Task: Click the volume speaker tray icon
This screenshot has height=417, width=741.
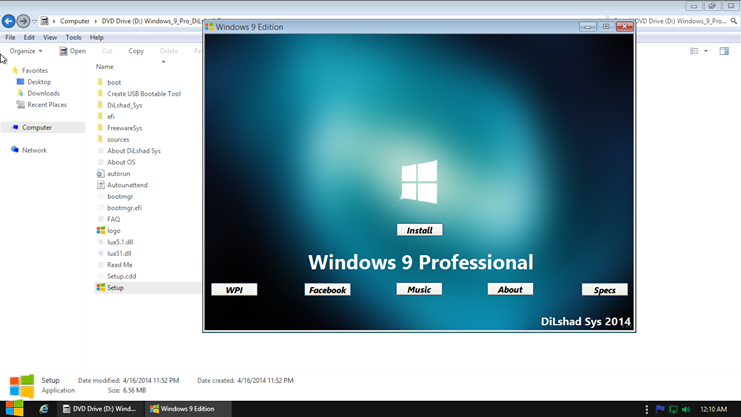Action: [x=686, y=409]
